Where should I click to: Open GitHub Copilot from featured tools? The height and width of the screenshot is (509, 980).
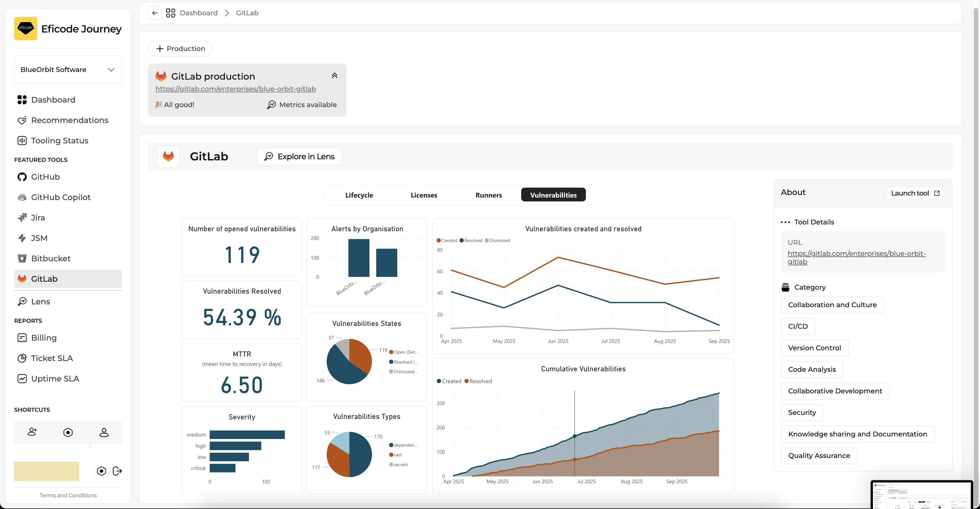(x=60, y=197)
